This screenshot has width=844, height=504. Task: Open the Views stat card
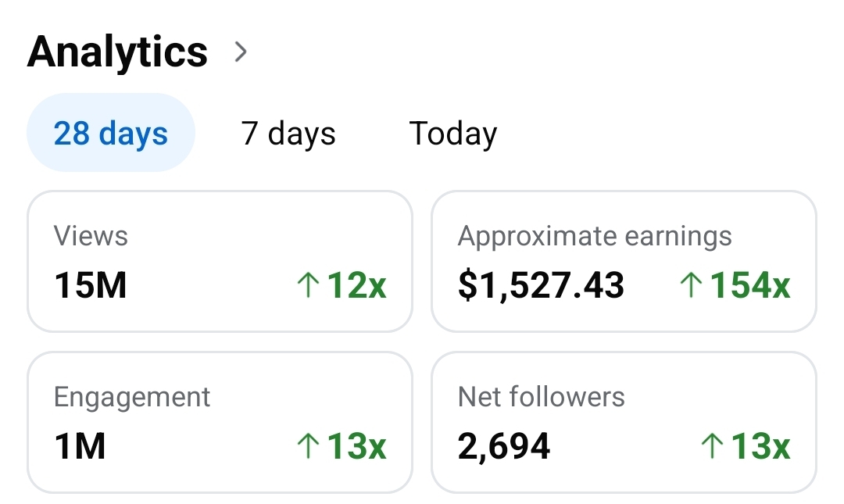220,262
